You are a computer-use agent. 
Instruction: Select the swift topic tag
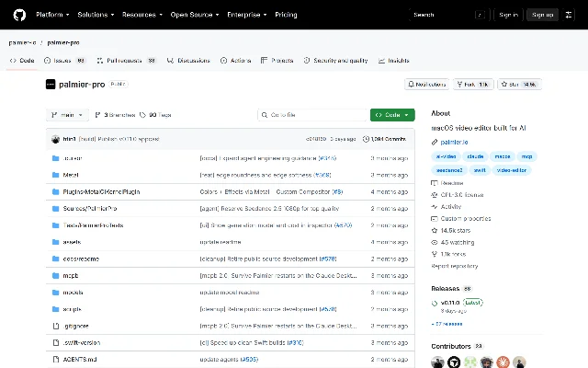[480, 170]
